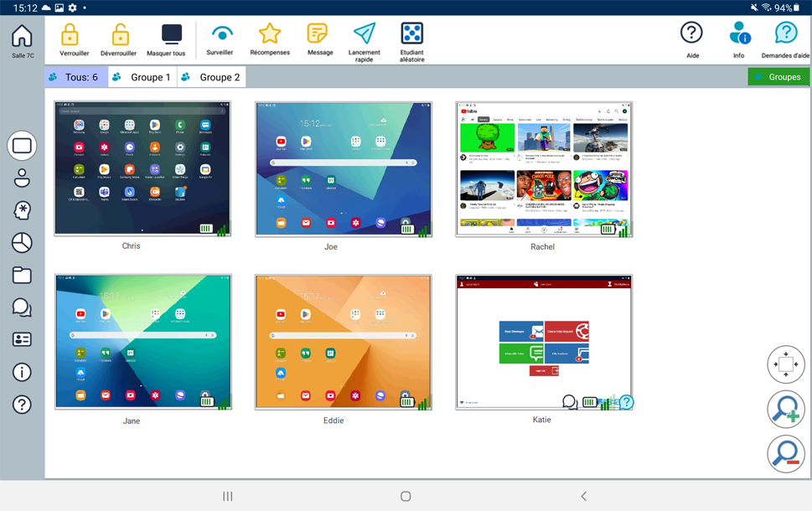Switch to the Groupe 2 tab
The height and width of the screenshot is (511, 812).
pos(212,77)
